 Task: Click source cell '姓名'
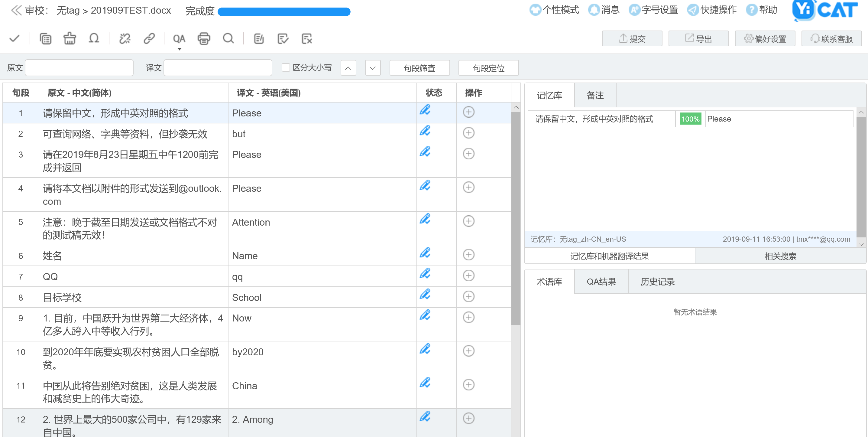point(134,256)
